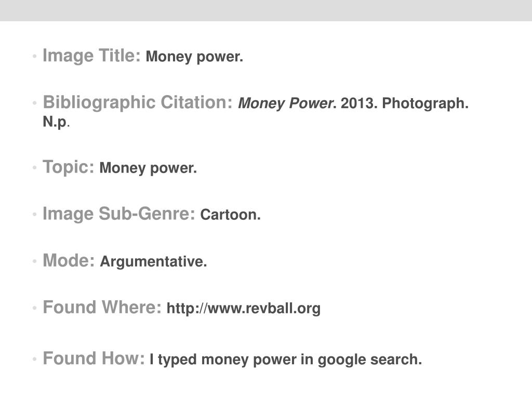Click the 'Found Where:' label
Image resolution: width=532 pixels, height=399 pixels.
[102, 308]
